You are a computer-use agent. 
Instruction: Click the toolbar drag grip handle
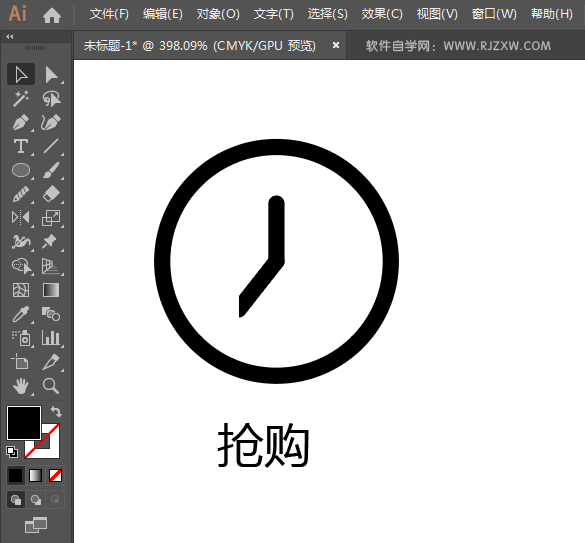pyautogui.click(x=35, y=48)
